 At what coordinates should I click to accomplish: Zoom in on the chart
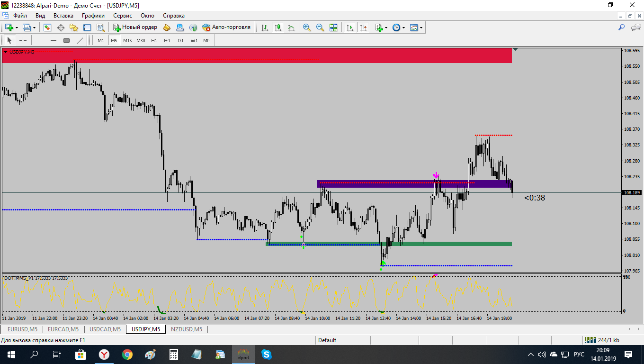307,27
